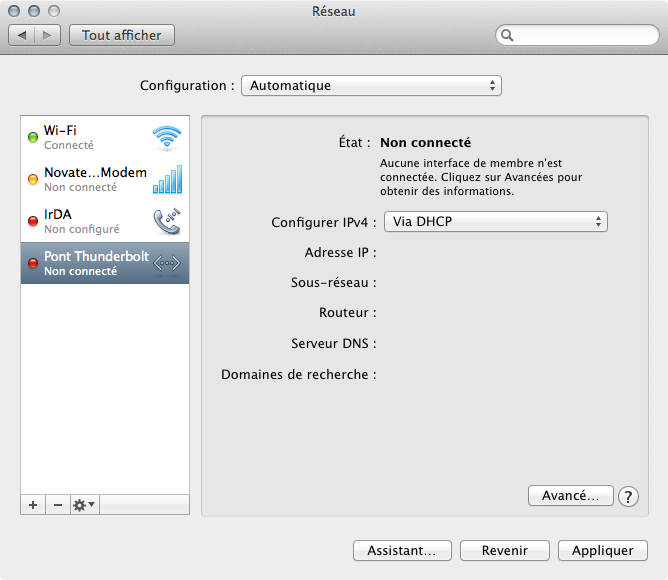668x580 pixels.
Task: Select the IrDA service entry
Action: pos(90,221)
